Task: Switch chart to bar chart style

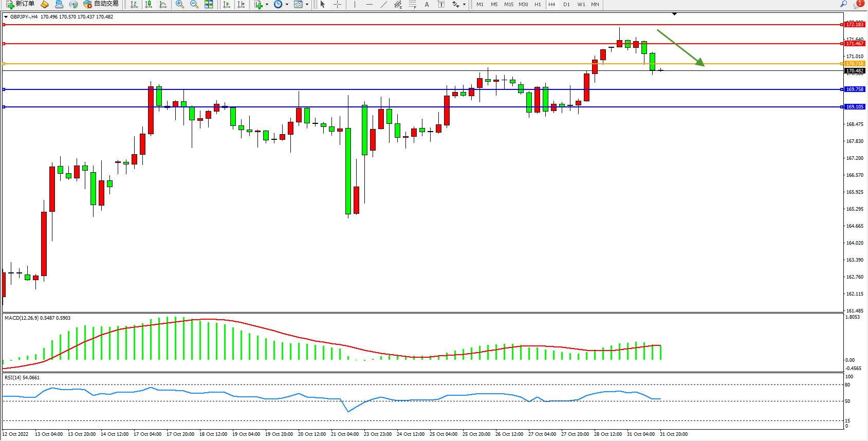Action: [134, 4]
